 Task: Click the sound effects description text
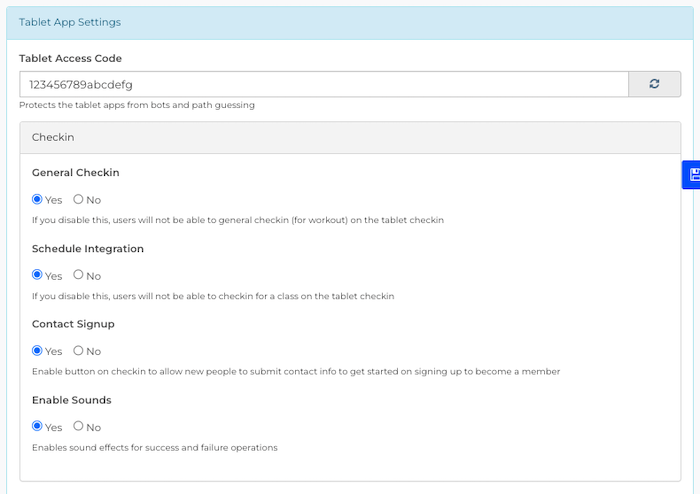(x=154, y=447)
